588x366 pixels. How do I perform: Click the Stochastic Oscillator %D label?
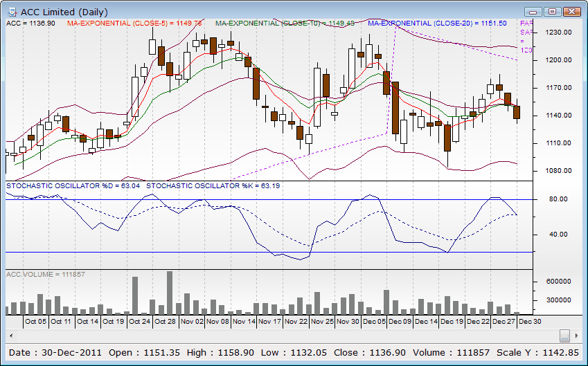73,185
